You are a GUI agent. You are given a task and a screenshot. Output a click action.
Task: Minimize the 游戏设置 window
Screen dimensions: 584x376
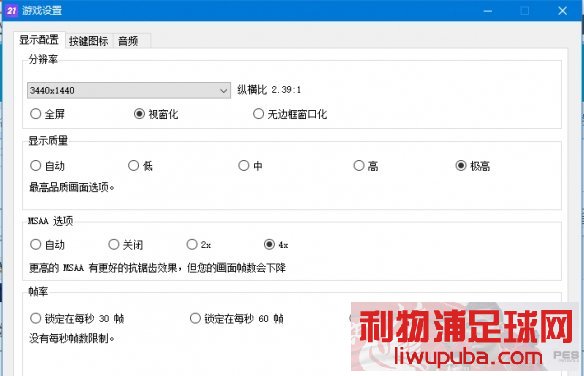pyautogui.click(x=488, y=11)
